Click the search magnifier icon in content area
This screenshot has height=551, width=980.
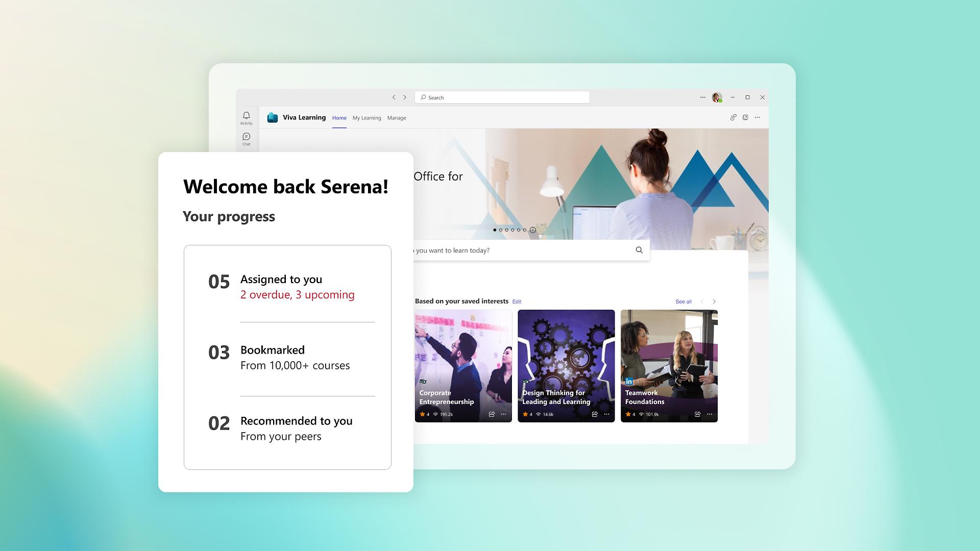640,251
